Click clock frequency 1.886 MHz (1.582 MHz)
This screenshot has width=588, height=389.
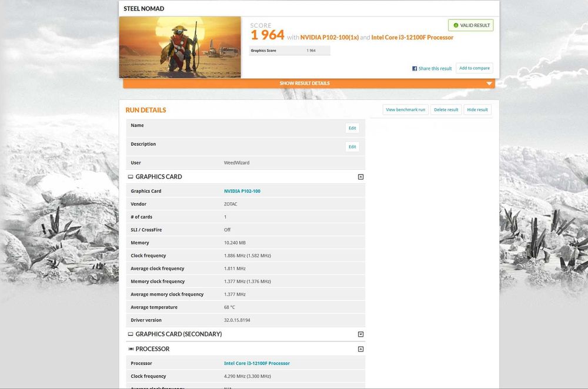pyautogui.click(x=248, y=256)
